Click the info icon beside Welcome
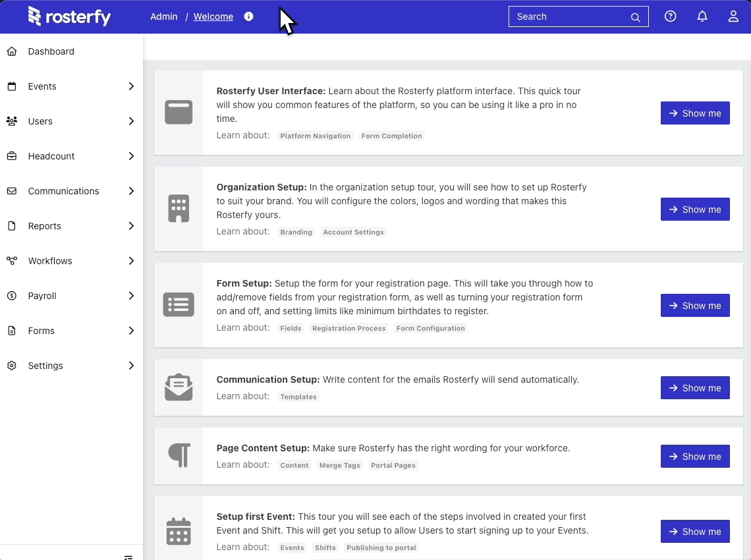751x560 pixels. (248, 16)
